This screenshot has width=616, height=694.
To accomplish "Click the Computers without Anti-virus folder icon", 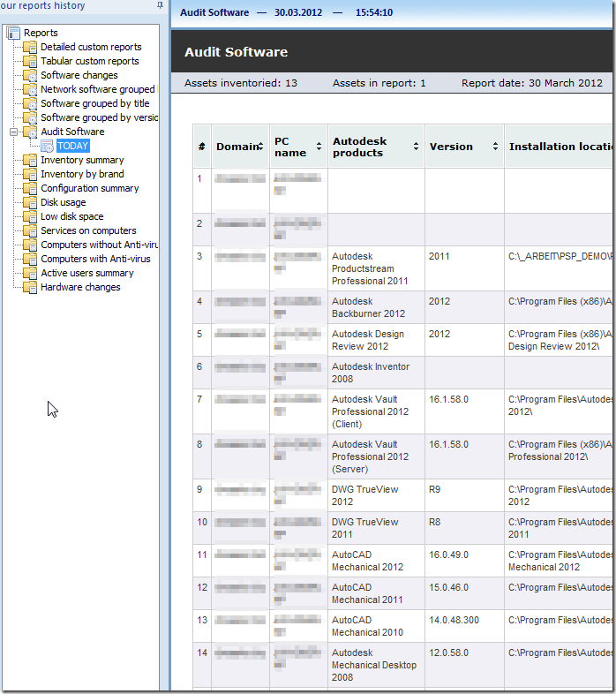I will pos(30,245).
